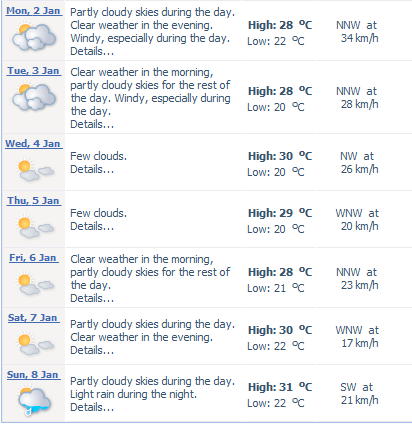Open the Mon, 2 Jan date link

[x=34, y=11]
